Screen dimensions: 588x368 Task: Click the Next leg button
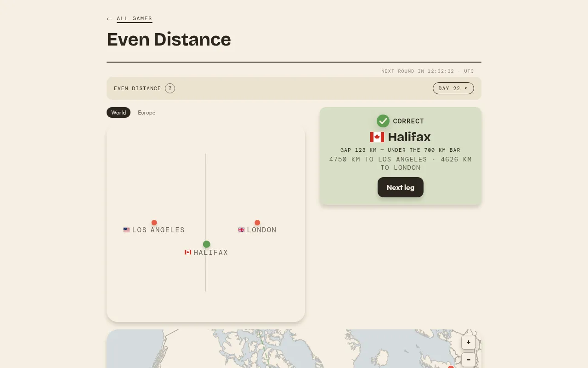click(401, 187)
